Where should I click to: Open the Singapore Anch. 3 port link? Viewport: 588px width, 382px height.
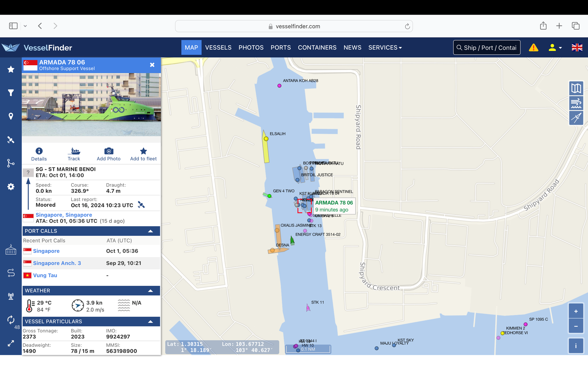pos(57,263)
